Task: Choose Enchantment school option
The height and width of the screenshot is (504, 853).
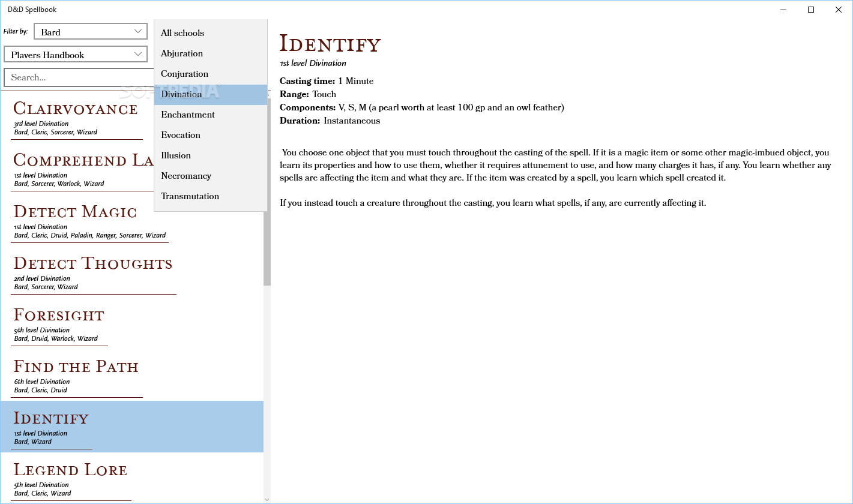Action: [211, 115]
